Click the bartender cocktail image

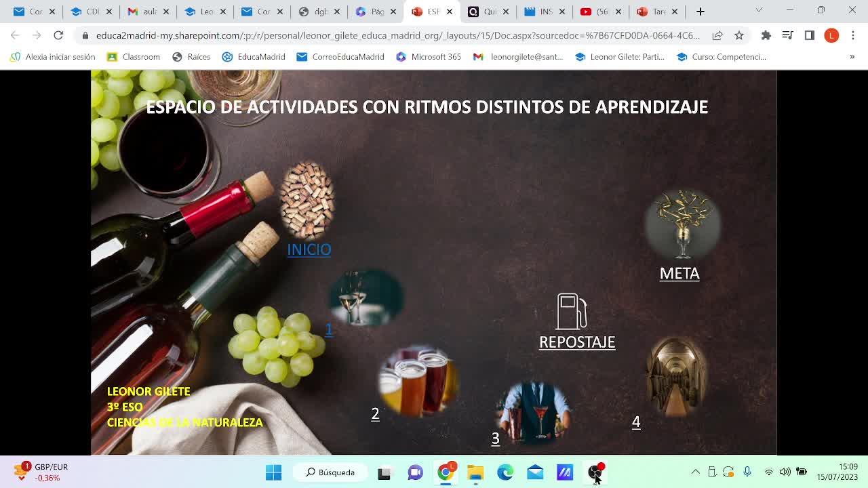click(x=535, y=411)
